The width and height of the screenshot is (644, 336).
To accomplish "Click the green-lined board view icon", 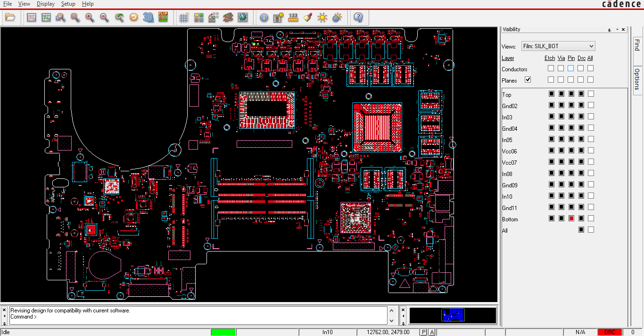I will 46,18.
